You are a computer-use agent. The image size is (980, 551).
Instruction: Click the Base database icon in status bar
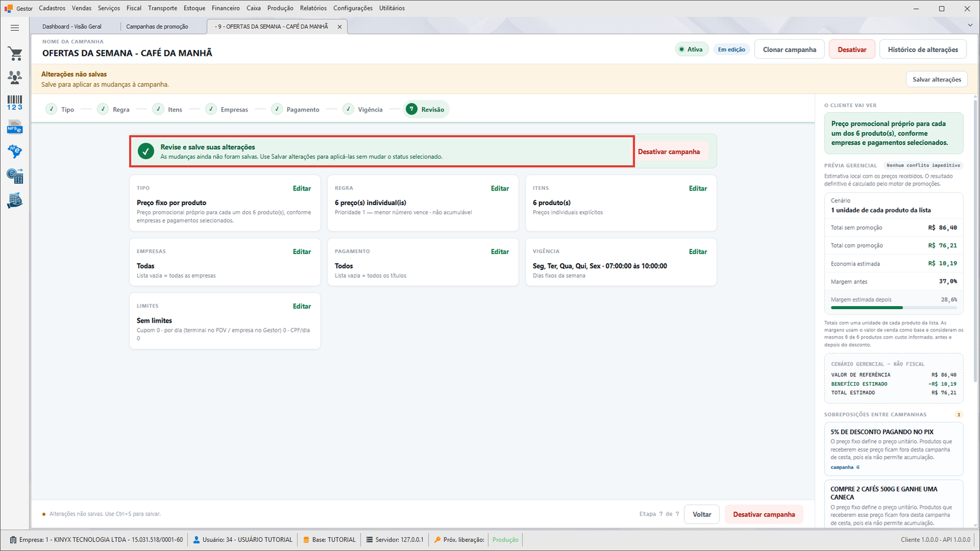coord(306,540)
